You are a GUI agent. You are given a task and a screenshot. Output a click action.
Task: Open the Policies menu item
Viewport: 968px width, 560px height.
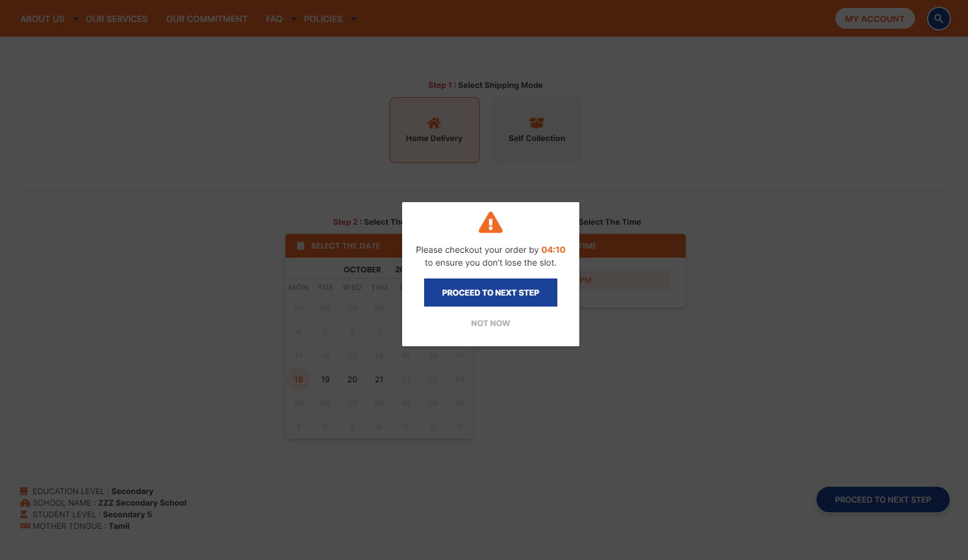tap(323, 19)
